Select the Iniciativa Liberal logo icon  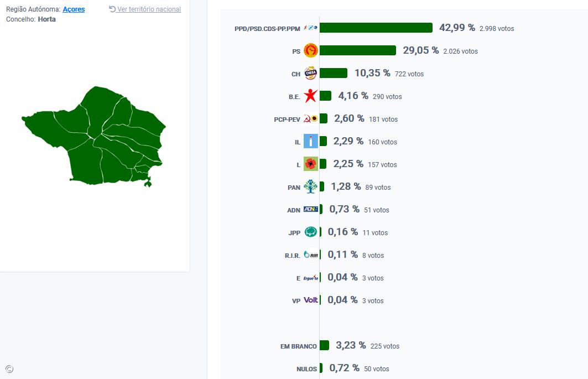point(311,141)
